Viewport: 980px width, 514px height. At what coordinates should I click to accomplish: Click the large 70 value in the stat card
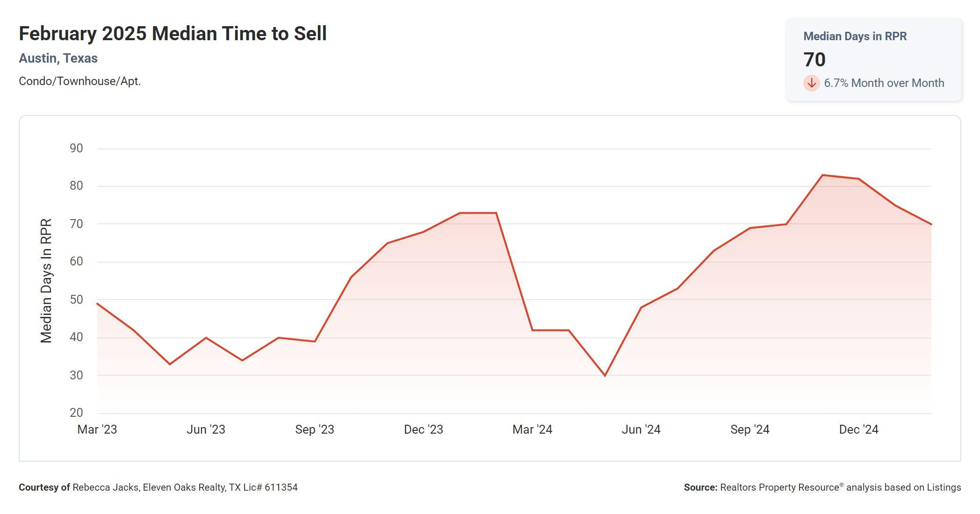click(x=814, y=60)
